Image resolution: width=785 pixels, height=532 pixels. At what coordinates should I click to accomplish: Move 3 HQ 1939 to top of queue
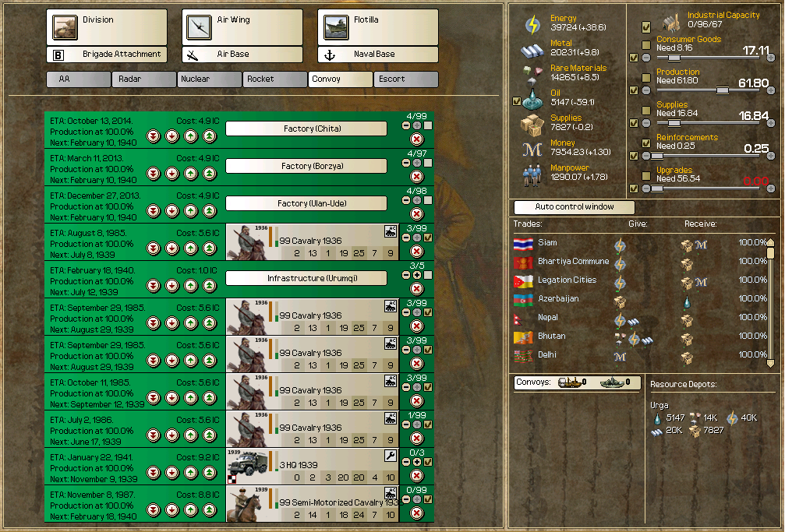coord(209,473)
